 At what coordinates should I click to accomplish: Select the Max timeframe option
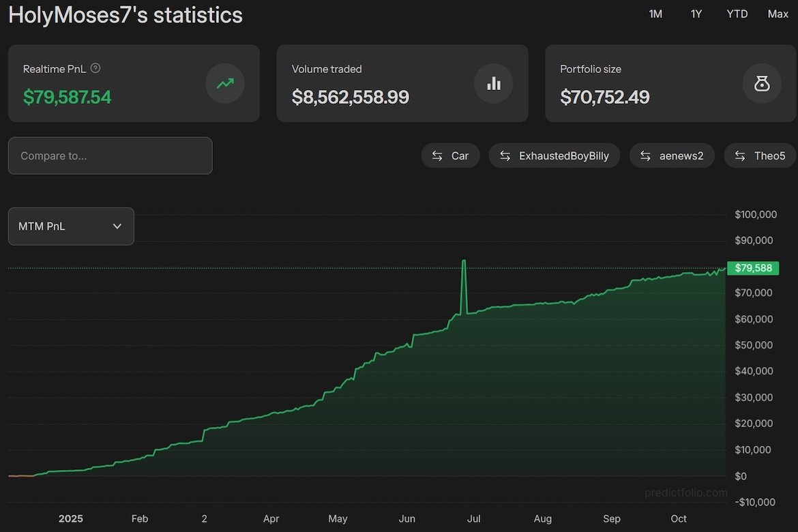pyautogui.click(x=778, y=14)
